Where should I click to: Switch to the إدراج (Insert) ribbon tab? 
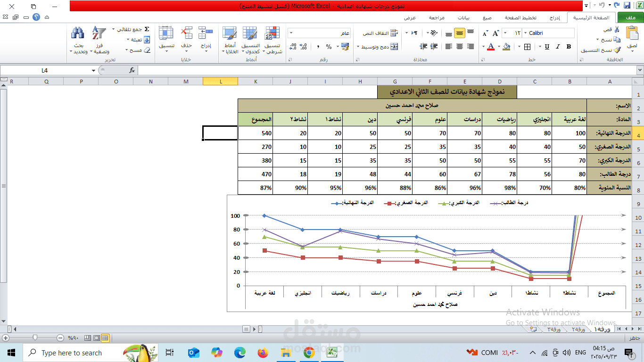click(x=555, y=17)
